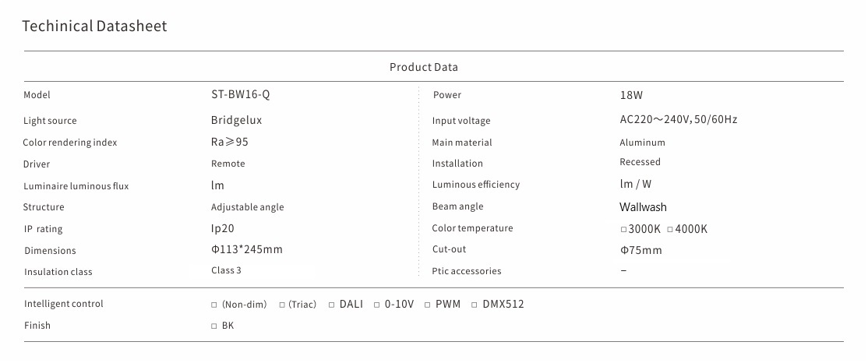Click the Intelligent control label
This screenshot has height=363, width=868.
tap(63, 304)
